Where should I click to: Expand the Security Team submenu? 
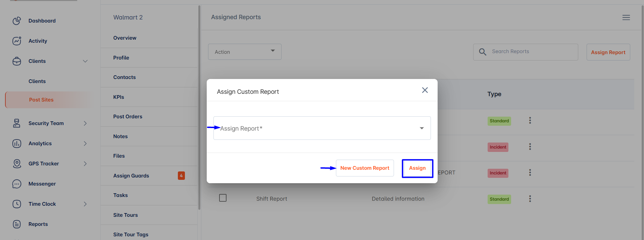coord(85,123)
